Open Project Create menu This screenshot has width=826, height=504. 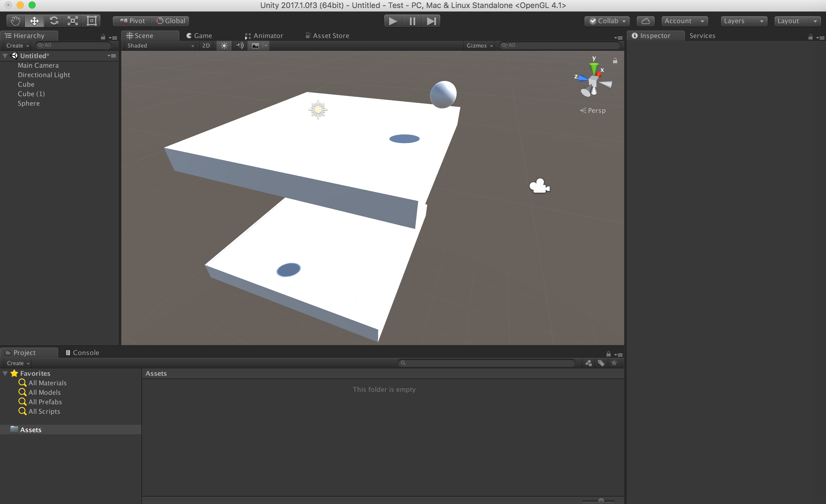point(18,363)
